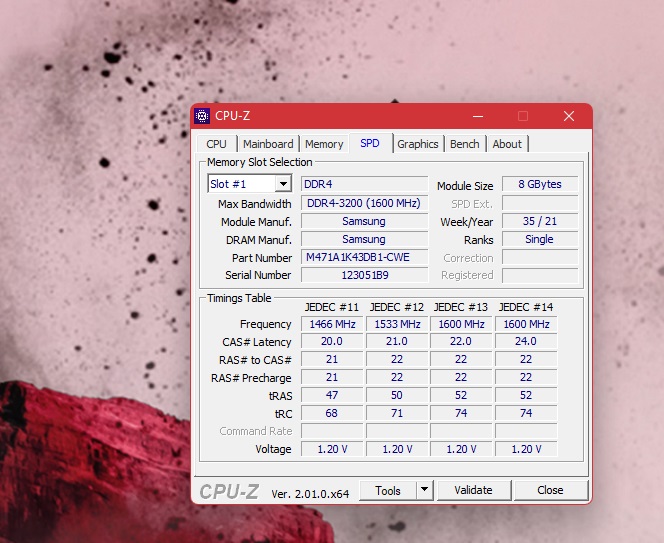Open the Graphics tab
Screen dimensions: 664x543
[x=418, y=144]
